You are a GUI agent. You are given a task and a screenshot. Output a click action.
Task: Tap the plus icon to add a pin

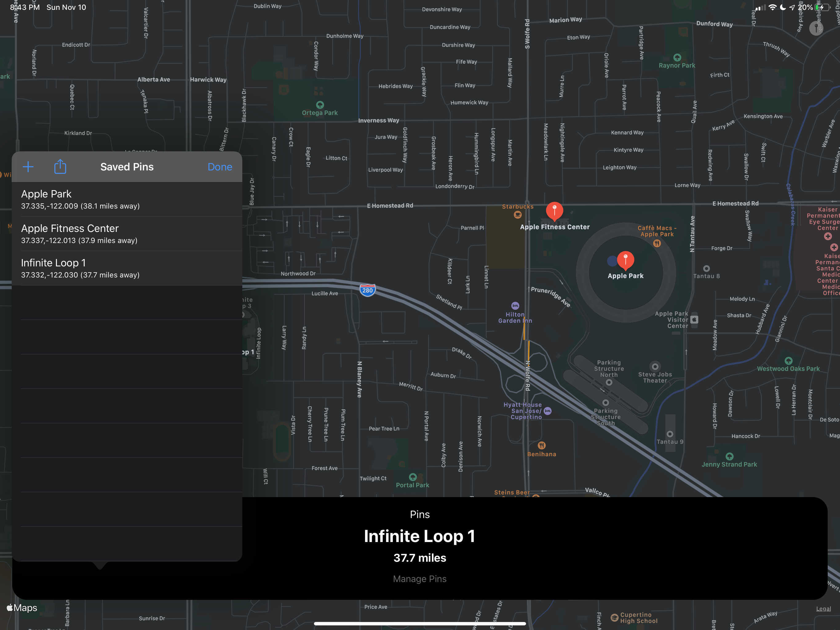(x=28, y=166)
